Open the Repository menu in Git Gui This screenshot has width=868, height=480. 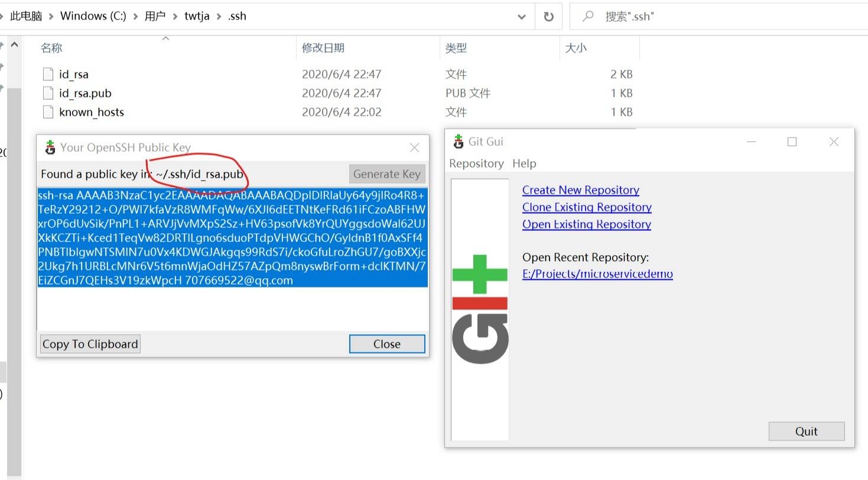[x=476, y=164]
